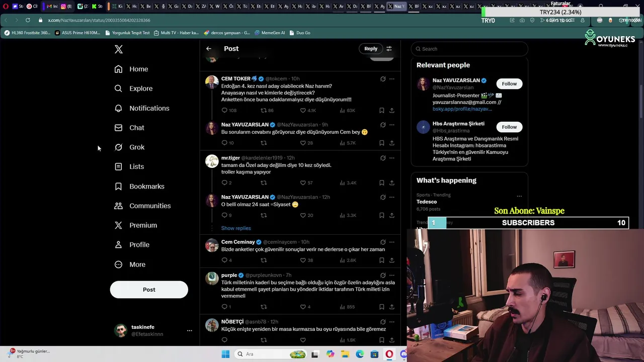Open the Home page from the sidebar

[131, 69]
